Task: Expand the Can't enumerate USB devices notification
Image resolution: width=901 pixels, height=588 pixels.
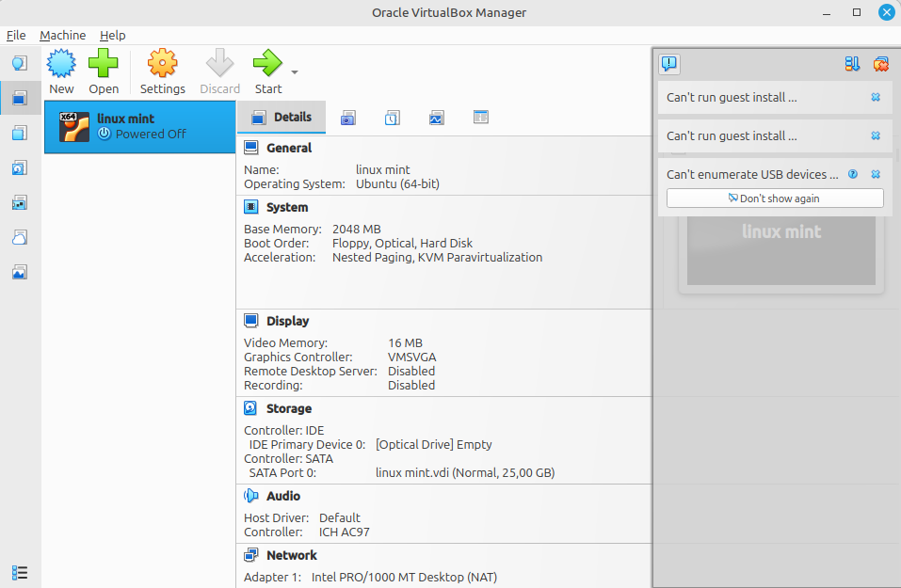Action: (751, 174)
